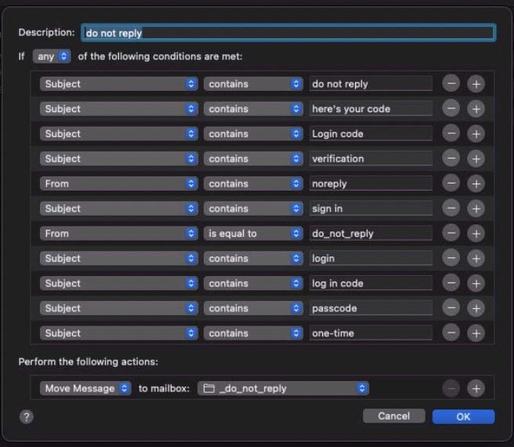
Task: Add condition after 'one-time' row
Action: [476, 333]
